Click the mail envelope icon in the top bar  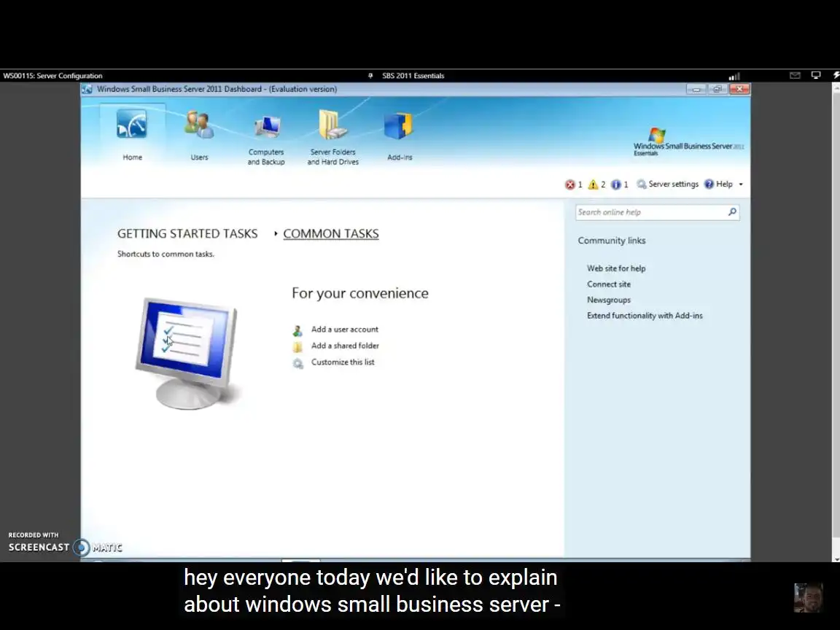tap(795, 76)
